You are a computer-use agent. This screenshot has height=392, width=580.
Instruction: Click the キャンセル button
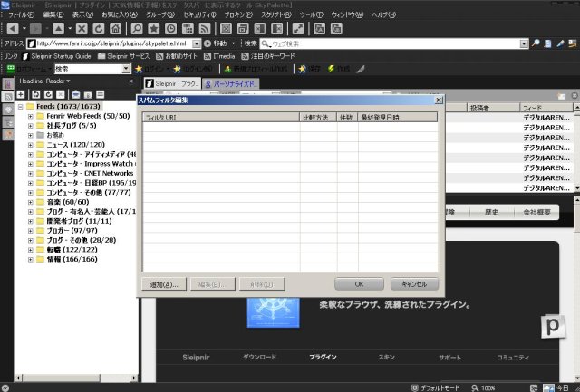pos(414,284)
